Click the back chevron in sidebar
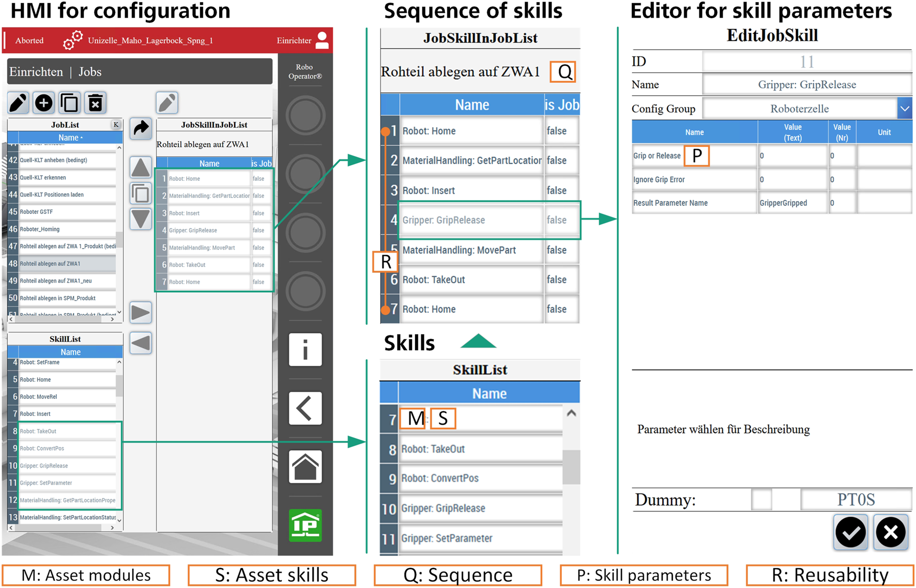The height and width of the screenshot is (588, 916). (x=305, y=408)
